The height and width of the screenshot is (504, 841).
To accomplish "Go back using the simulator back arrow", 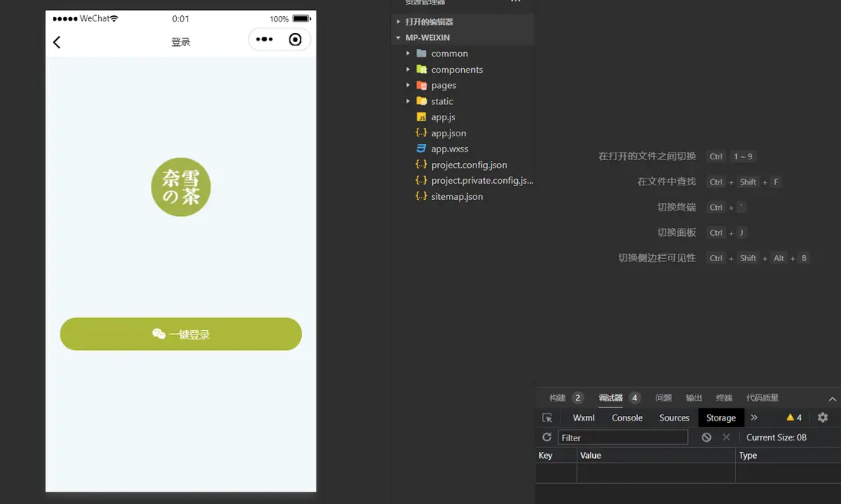I will click(x=57, y=42).
